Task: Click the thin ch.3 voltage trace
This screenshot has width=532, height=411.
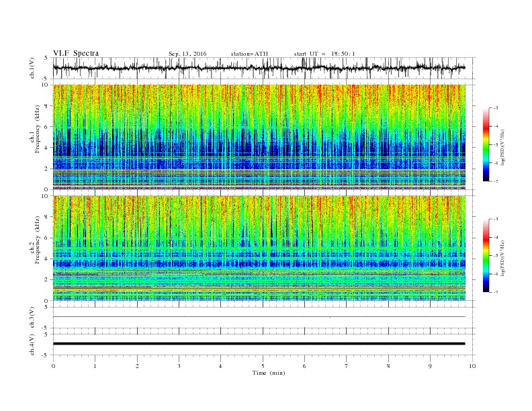Action: 259,317
